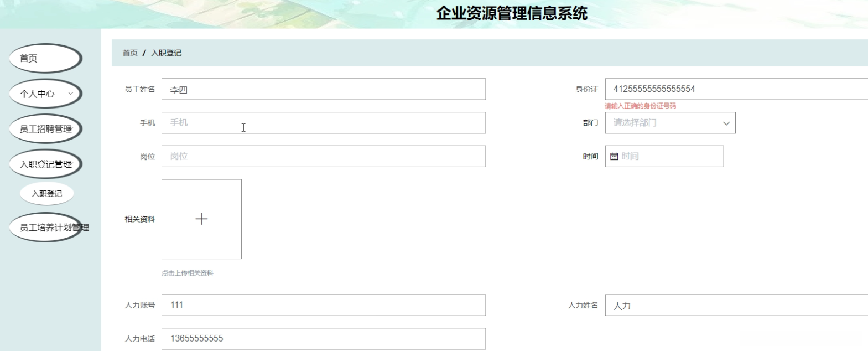Click the 点击上传相关资料 hint text

(x=188, y=273)
